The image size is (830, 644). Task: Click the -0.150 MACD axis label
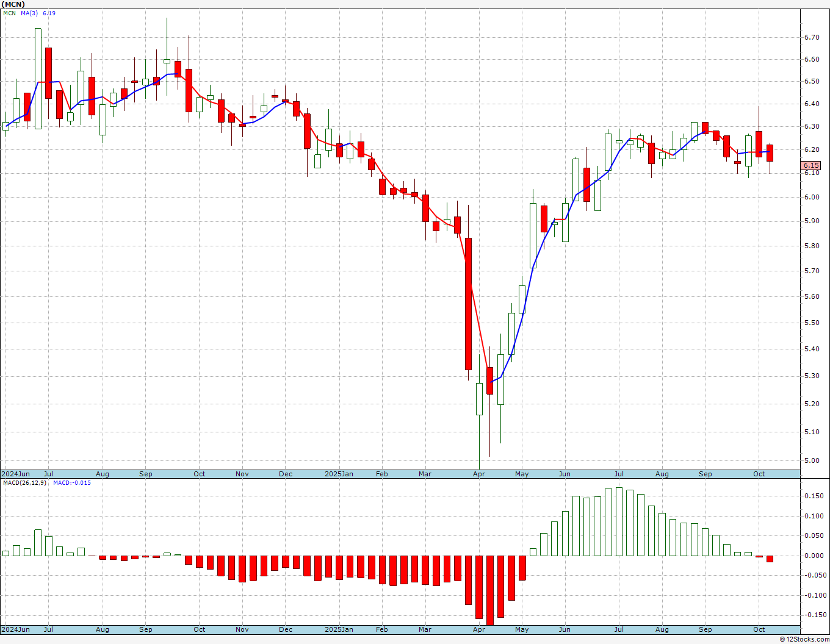point(815,615)
